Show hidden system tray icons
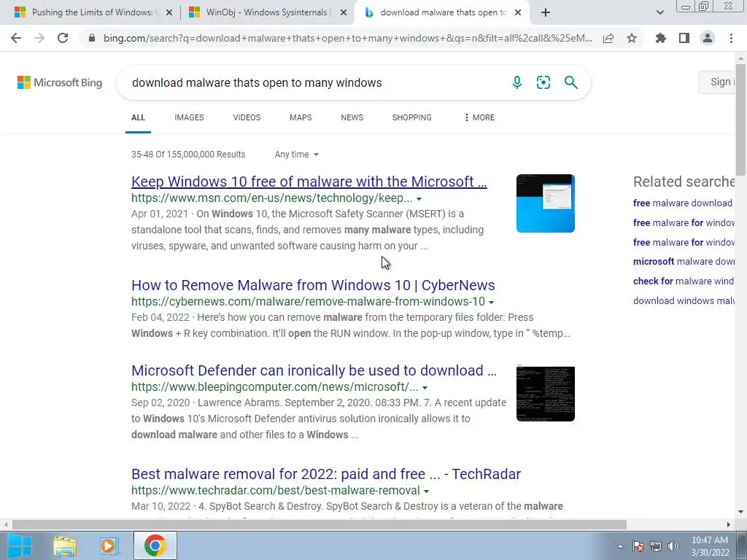The height and width of the screenshot is (560, 747). pos(620,546)
